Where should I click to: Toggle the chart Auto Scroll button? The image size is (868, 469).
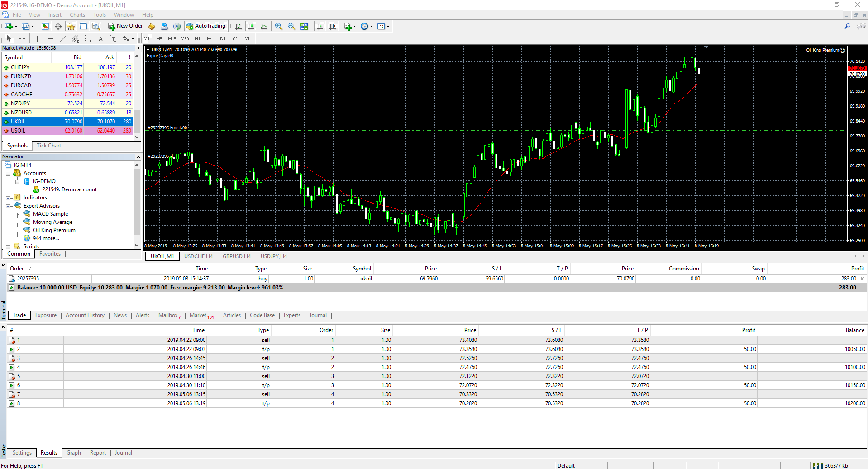320,26
